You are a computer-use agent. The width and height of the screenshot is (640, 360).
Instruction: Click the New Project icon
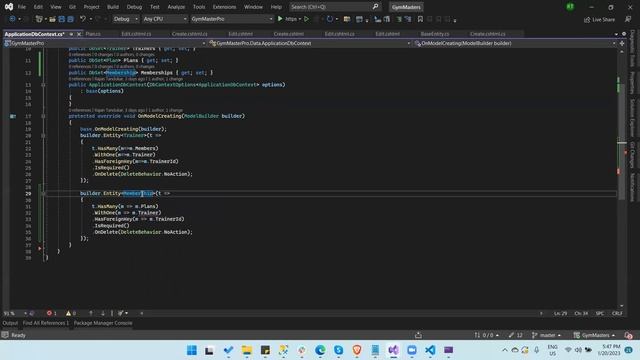pyautogui.click(x=39, y=19)
